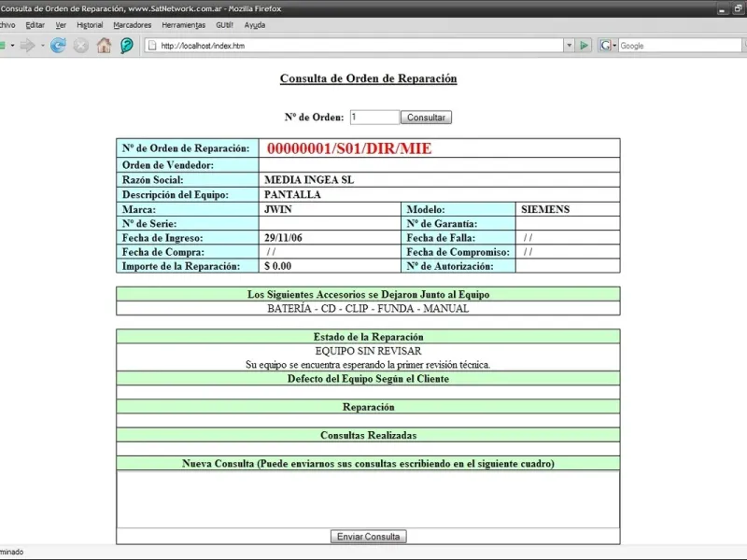747x560 pixels.
Task: Click the Stop loading icon
Action: [81, 46]
